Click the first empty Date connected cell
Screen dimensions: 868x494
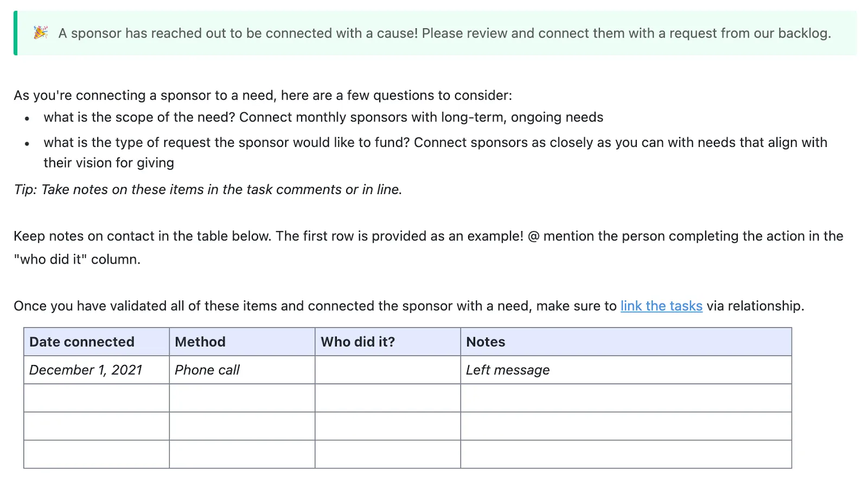pos(97,398)
